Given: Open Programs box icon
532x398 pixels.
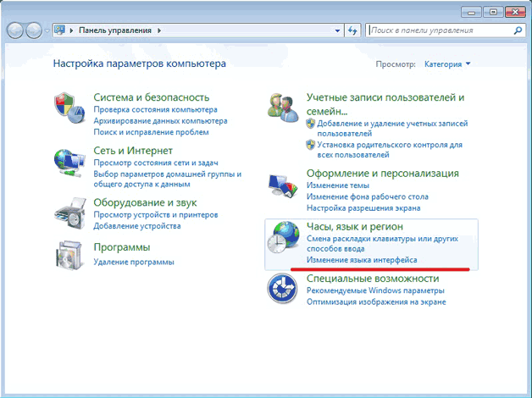Looking at the screenshot, I should pos(70,255).
